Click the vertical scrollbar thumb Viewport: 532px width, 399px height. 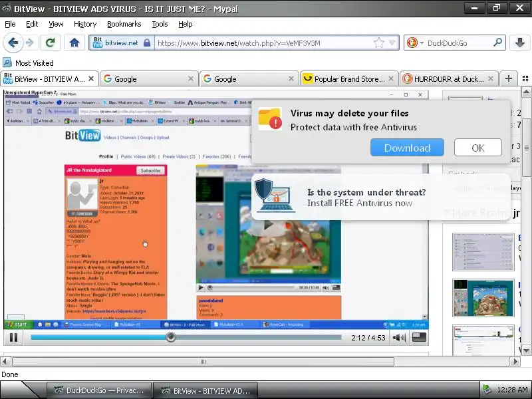point(526,148)
